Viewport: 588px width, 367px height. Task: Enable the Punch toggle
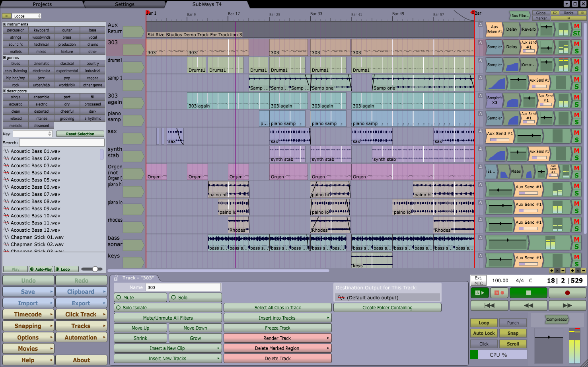tap(513, 323)
